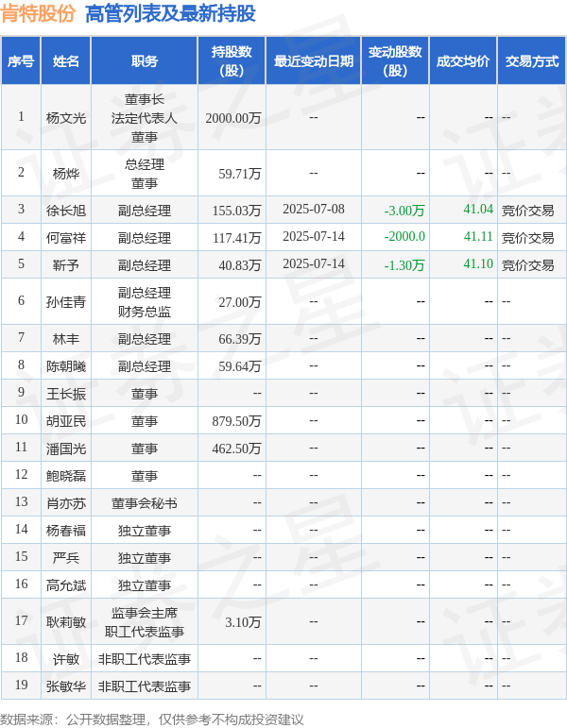Click the 职务 column header

145,61
